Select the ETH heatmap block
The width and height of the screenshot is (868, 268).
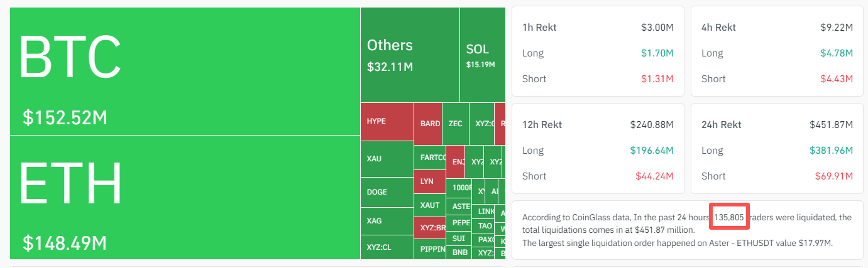click(185, 197)
